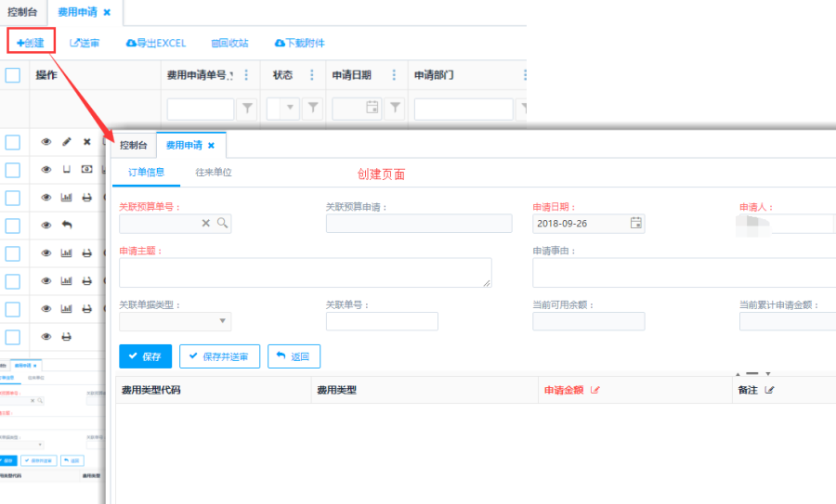Click into the 申请主题 text area
The image size is (836, 504).
pos(305,272)
